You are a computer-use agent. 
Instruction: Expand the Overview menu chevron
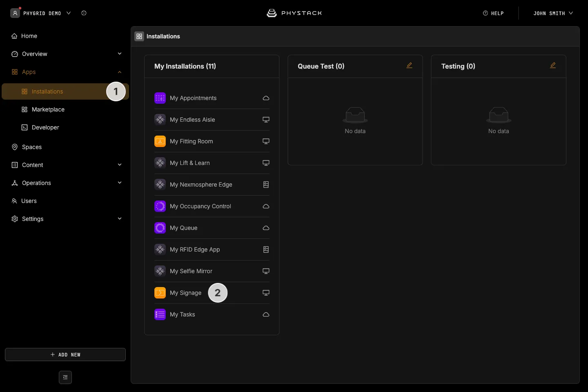pos(120,54)
